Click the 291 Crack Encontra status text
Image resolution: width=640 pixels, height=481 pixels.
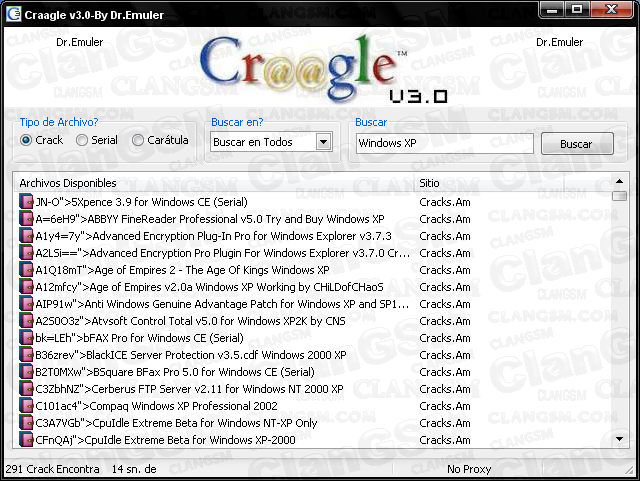click(52, 469)
